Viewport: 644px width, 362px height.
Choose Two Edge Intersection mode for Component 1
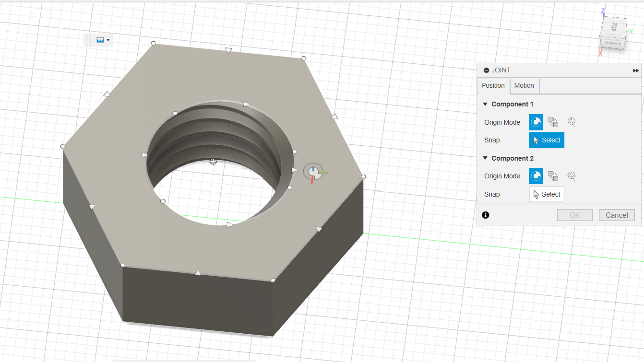click(571, 122)
